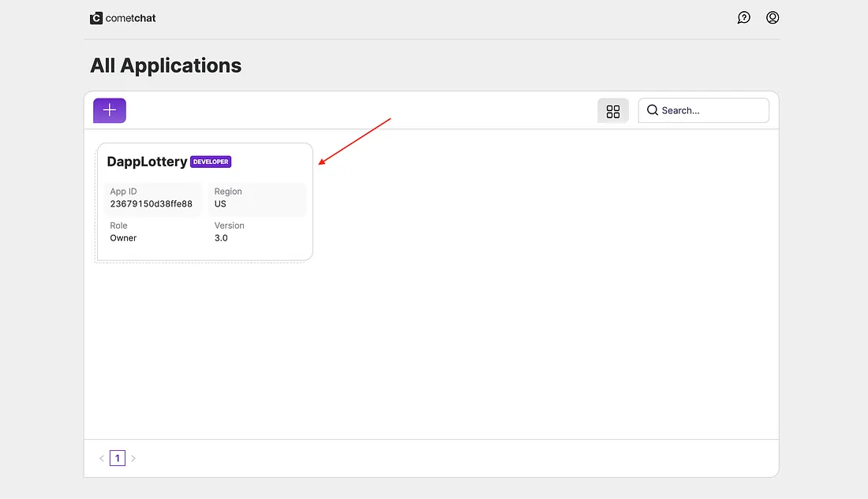Image resolution: width=868 pixels, height=499 pixels.
Task: Click the DEVELOPER badge on DappLottery
Action: click(211, 162)
